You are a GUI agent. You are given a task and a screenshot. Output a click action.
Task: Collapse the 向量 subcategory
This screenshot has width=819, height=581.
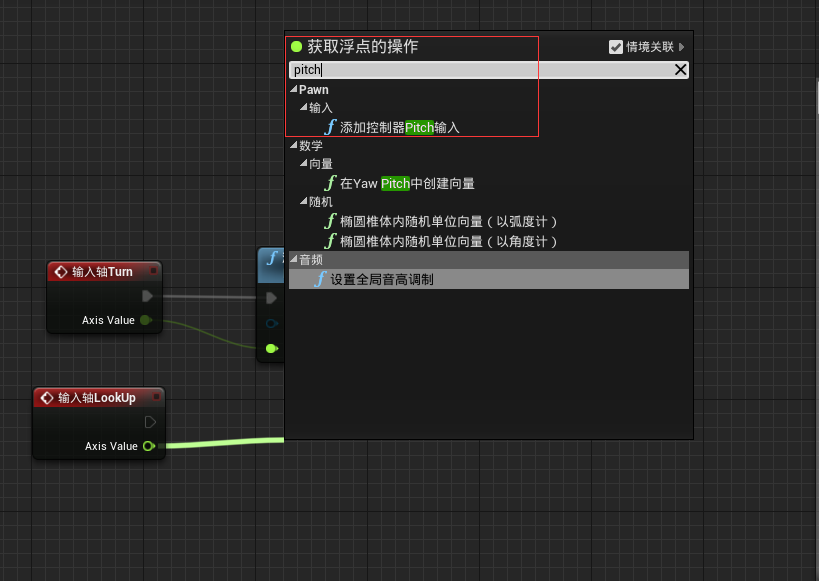click(303, 164)
